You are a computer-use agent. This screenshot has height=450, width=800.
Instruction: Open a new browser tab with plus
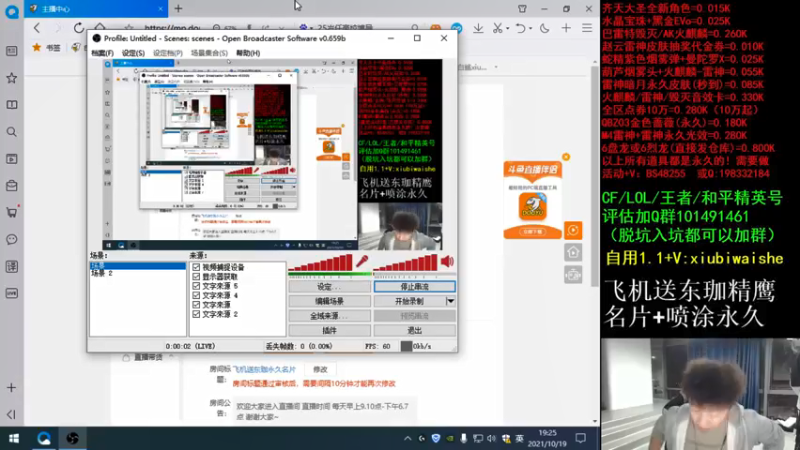pos(178,9)
